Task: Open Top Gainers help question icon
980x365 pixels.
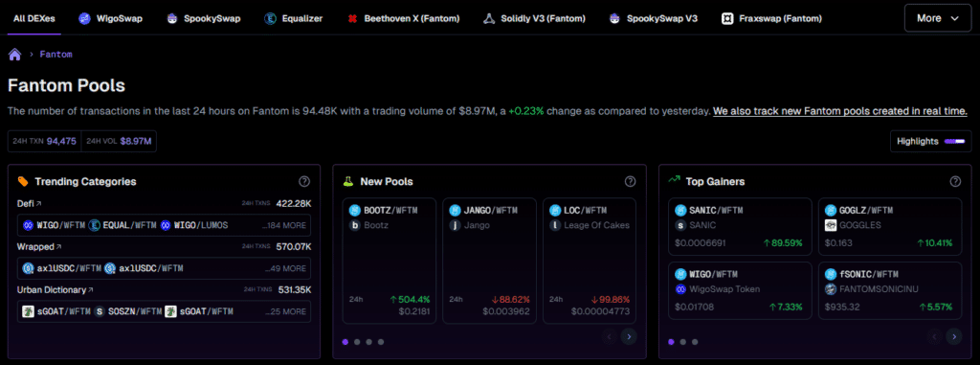Action: 955,182
